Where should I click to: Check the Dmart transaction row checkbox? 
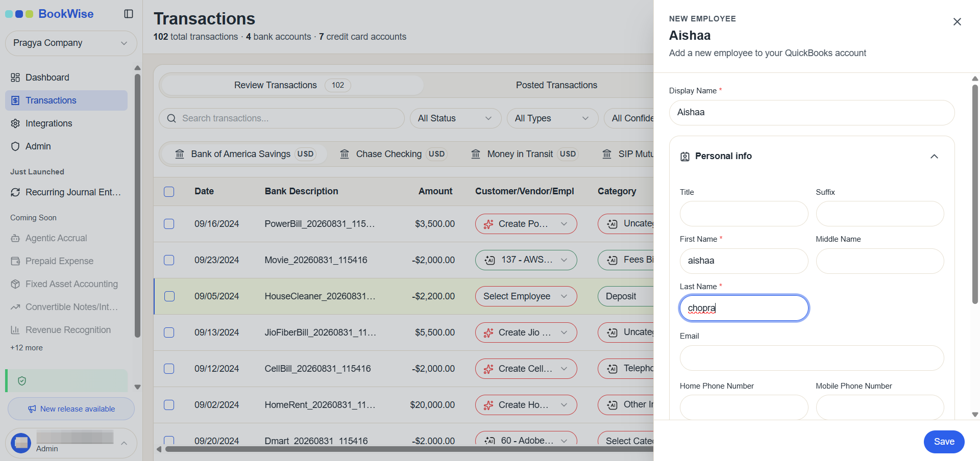coord(169,441)
